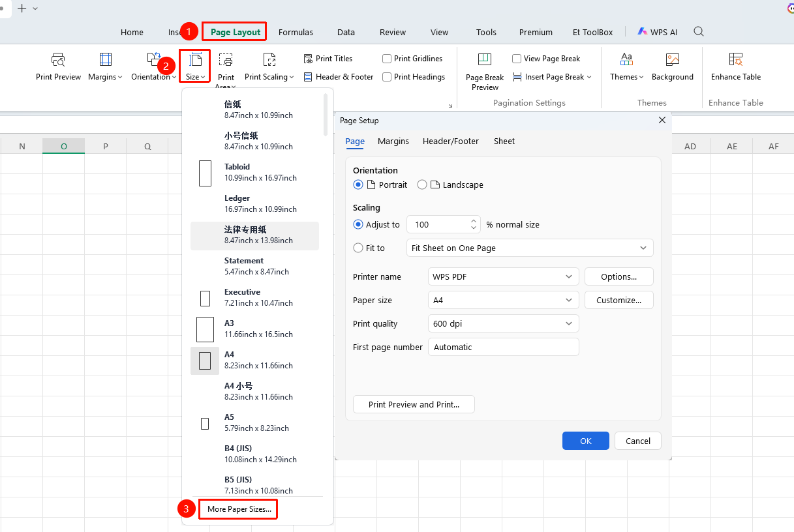
Task: Open the Print quality dropdown
Action: click(x=504, y=324)
